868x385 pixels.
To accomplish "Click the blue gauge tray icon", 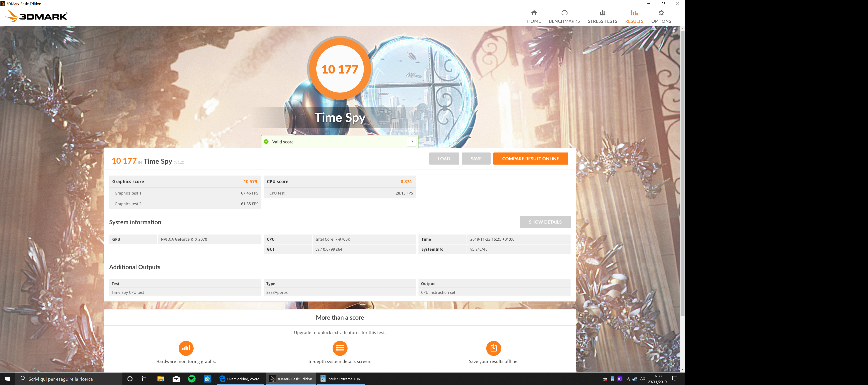I will pos(612,379).
